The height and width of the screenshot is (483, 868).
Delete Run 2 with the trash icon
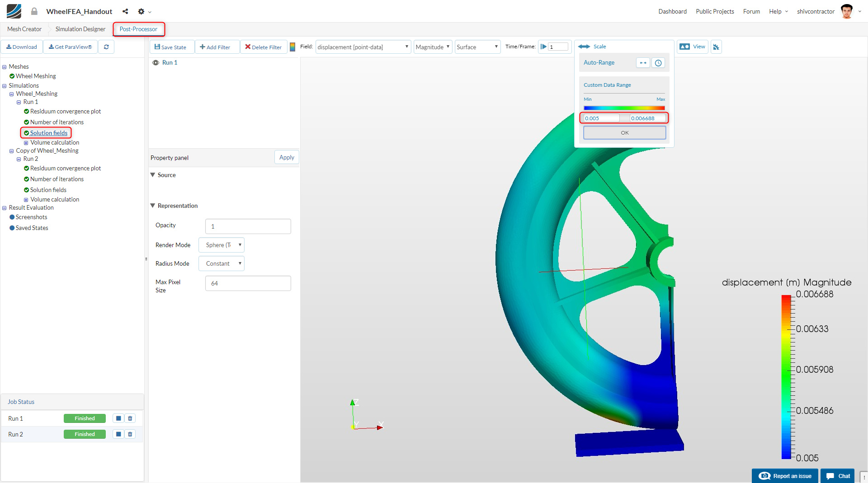point(130,434)
